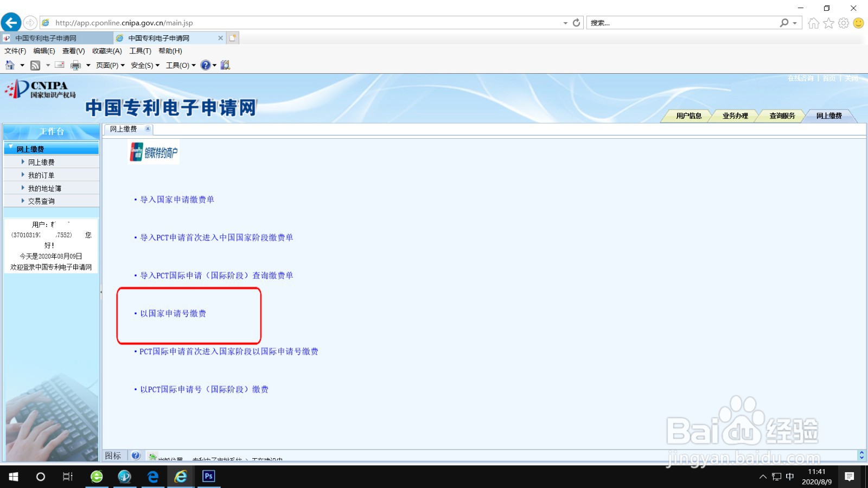This screenshot has height=488, width=868.
Task: Expand the print options dropdown arrow
Action: [88, 65]
